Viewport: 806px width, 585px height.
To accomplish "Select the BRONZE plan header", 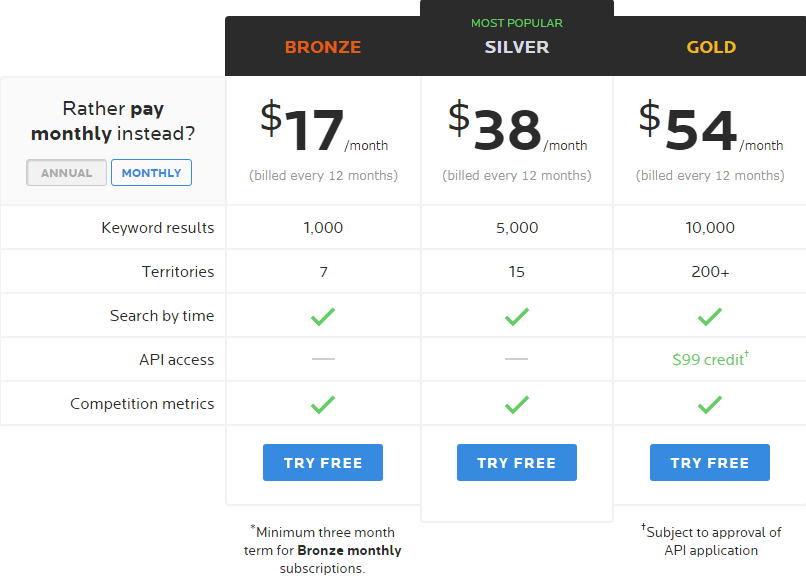I will [x=323, y=47].
